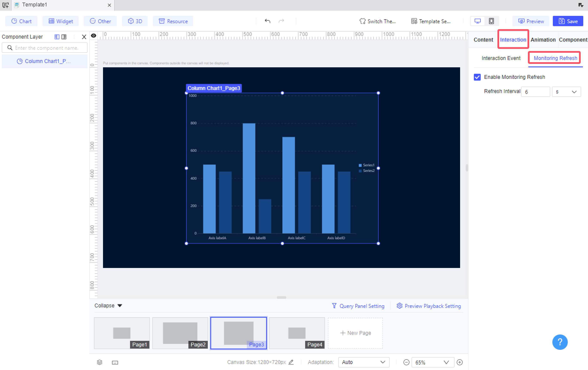Edit canvas size pencil icon
The image size is (588, 370).
click(x=291, y=362)
